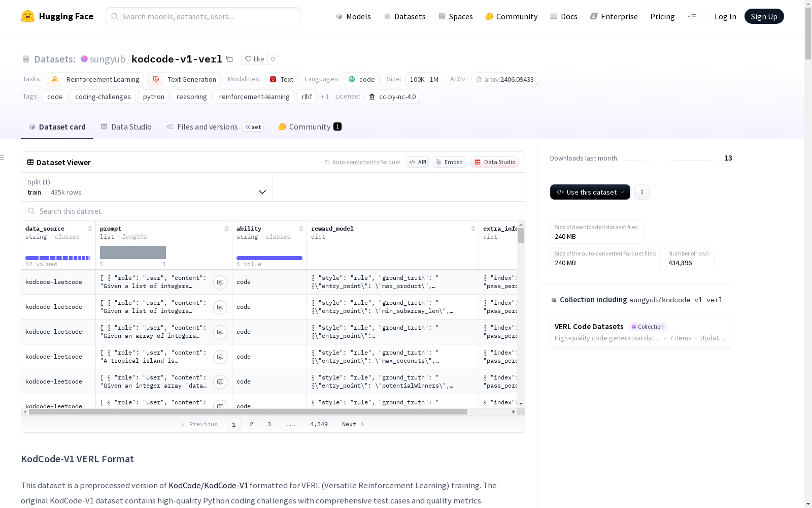The width and height of the screenshot is (812, 508).
Task: Open the API button in Dataset Viewer
Action: [418, 162]
